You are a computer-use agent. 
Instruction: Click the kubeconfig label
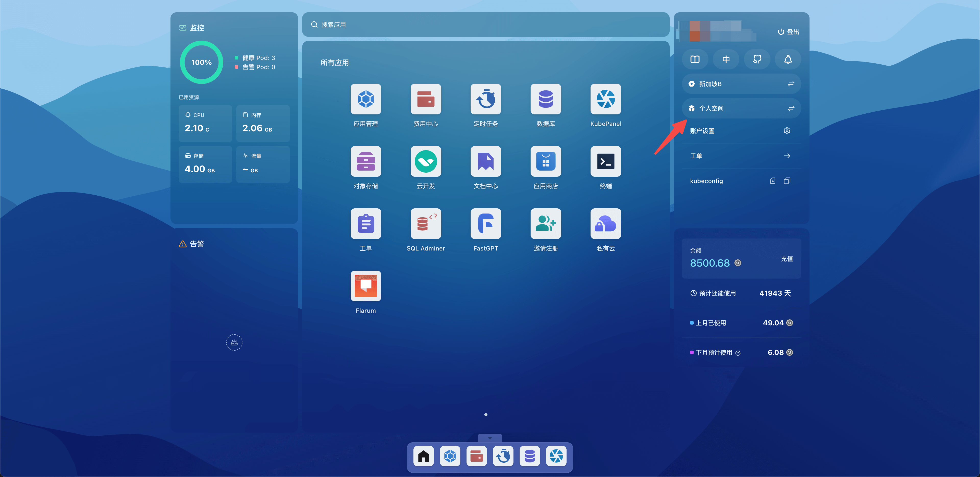pyautogui.click(x=706, y=181)
